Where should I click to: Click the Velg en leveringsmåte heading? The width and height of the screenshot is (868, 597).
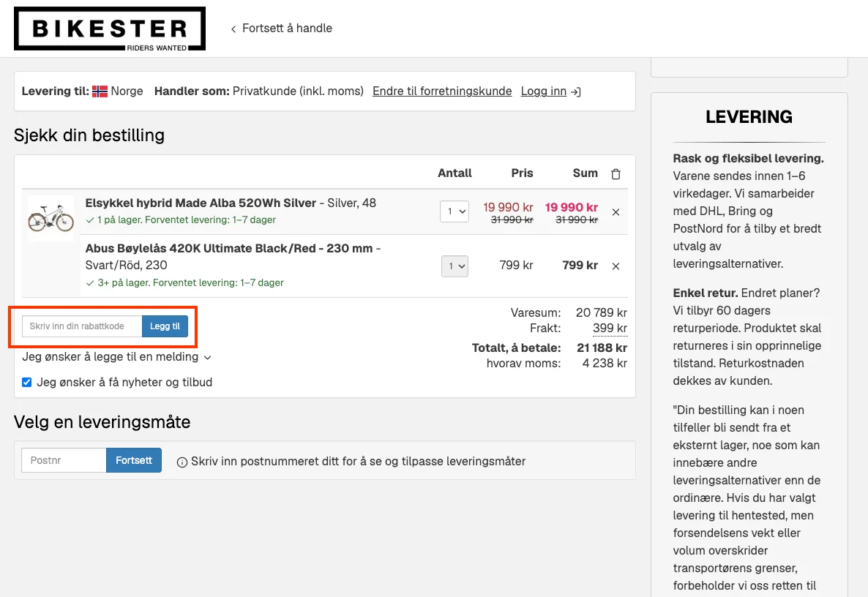[102, 422]
